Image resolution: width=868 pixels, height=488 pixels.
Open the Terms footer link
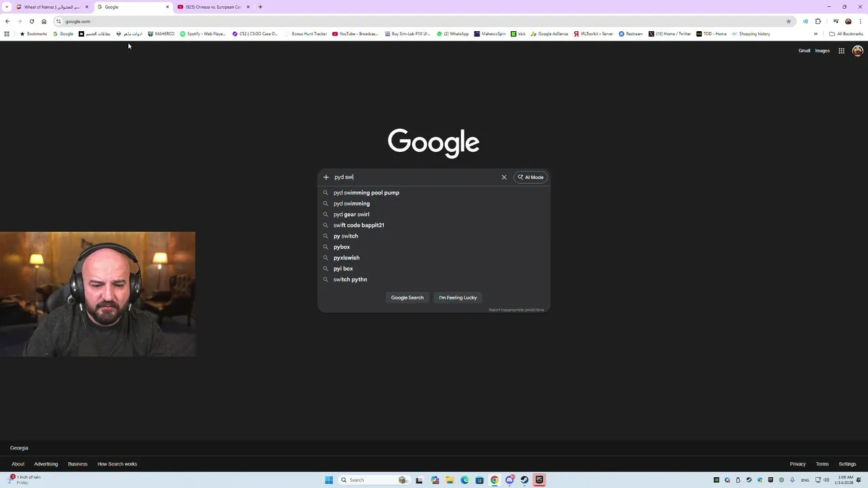pyautogui.click(x=822, y=464)
